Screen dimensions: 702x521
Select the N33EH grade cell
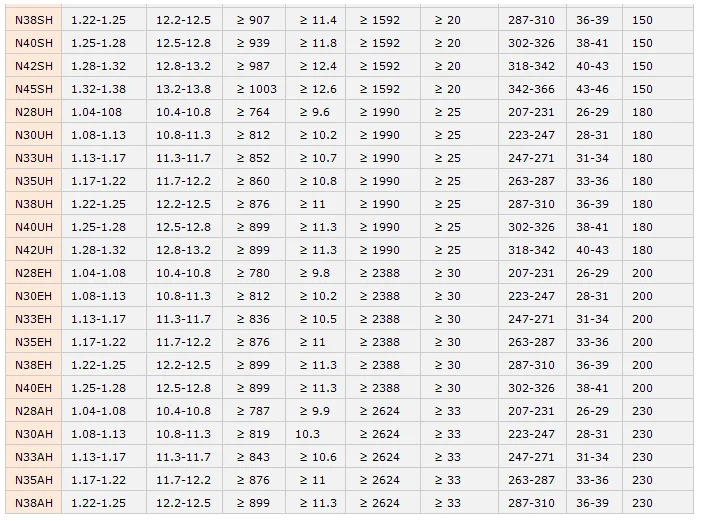[x=34, y=319]
